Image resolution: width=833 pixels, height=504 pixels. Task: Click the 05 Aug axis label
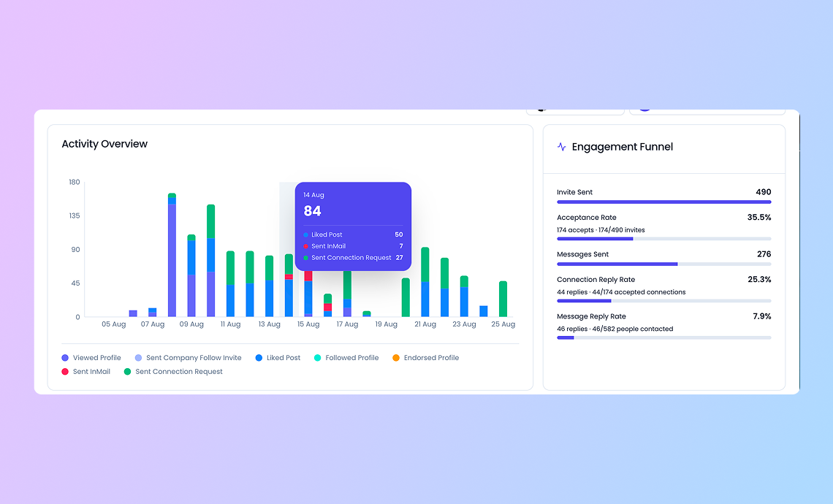click(114, 324)
